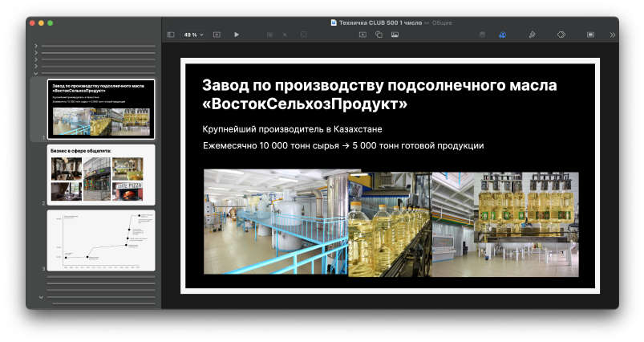Viewport: 644px width, 342px height.
Task: Open the 49 % zoom dropdown
Action: (x=193, y=35)
